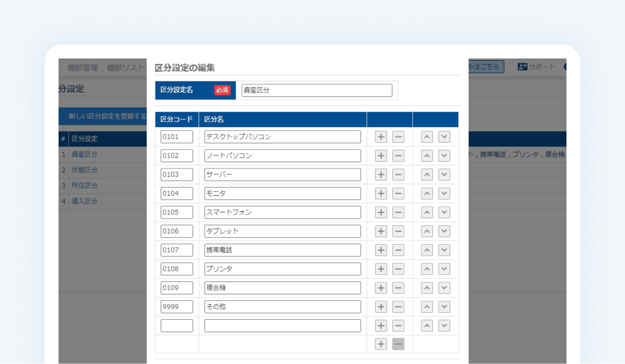625x364 pixels.
Task: Select 所在区分 row in background list
Action: pos(84,186)
